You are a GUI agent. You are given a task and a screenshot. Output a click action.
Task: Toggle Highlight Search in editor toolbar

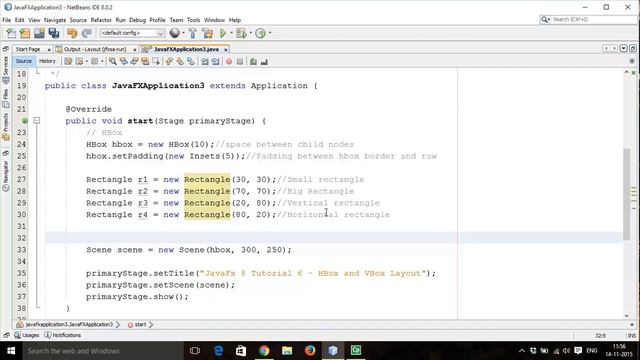[x=144, y=62]
